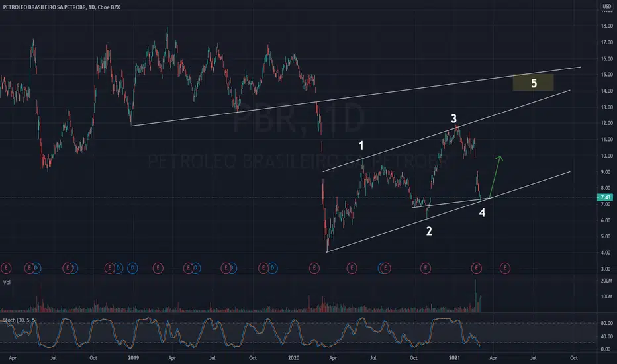
Task: Click the 7.43 current price label
Action: [605, 197]
